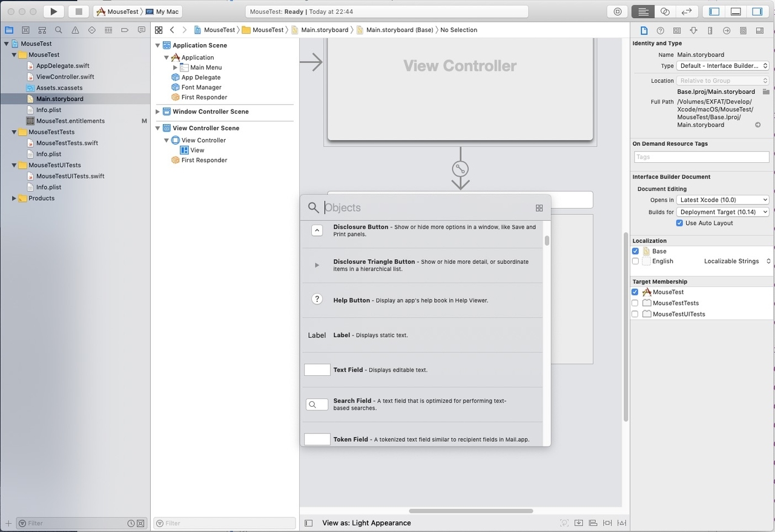Click View as: Light Appearance

click(366, 523)
